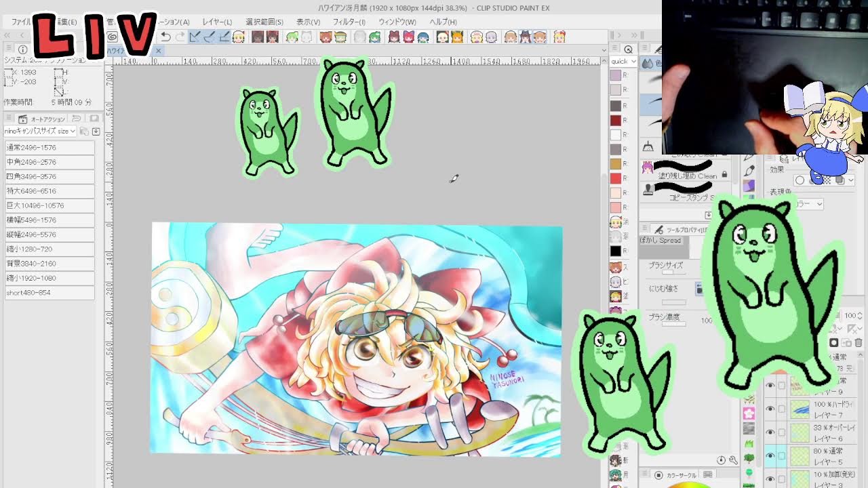Hide layer 3 with the eye icon
The image size is (868, 488).
(x=770, y=479)
